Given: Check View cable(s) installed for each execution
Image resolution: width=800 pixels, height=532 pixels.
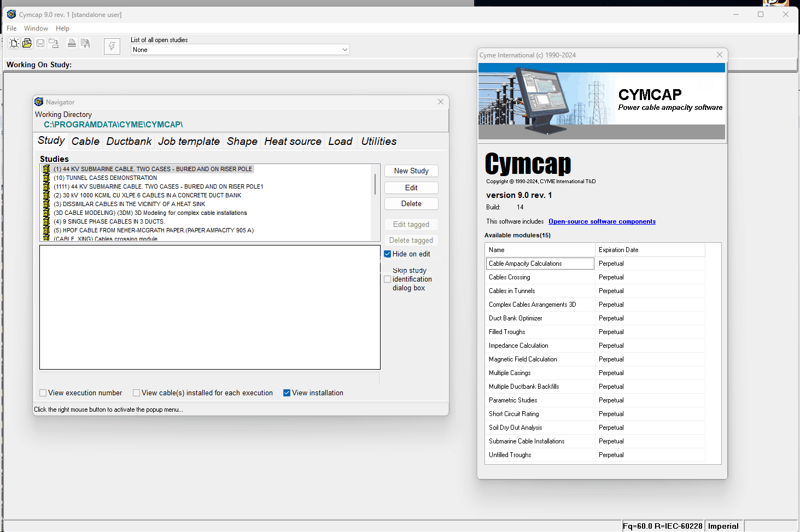Looking at the screenshot, I should 136,393.
